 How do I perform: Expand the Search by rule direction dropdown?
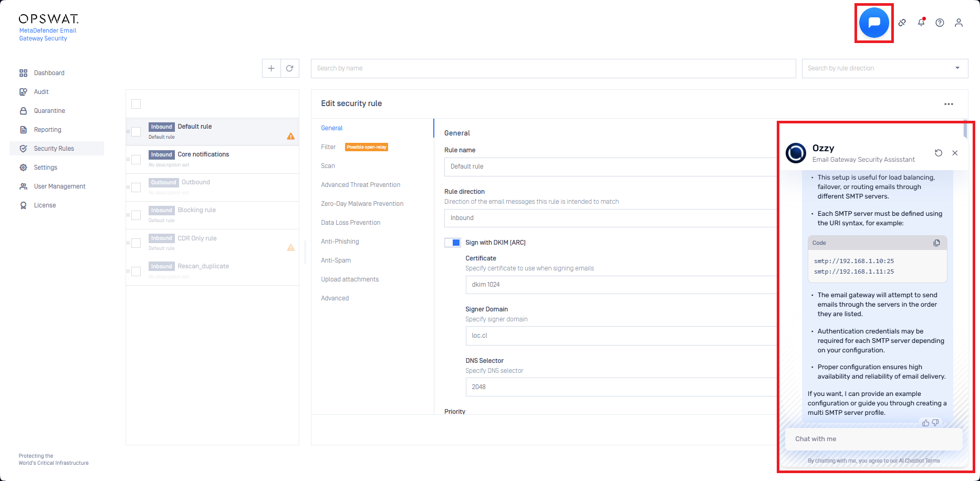pyautogui.click(x=957, y=68)
